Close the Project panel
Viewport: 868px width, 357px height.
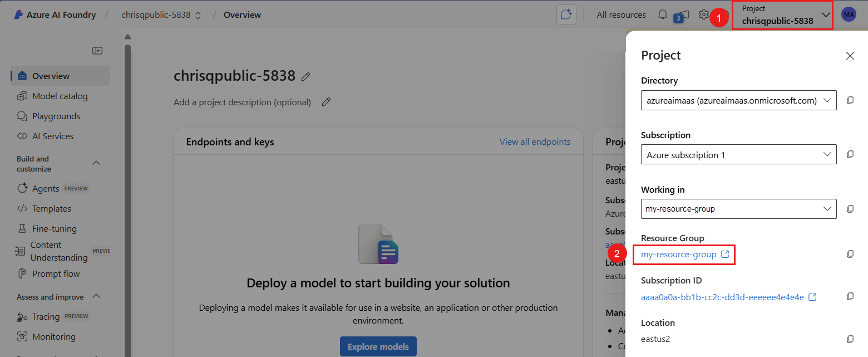tap(850, 56)
